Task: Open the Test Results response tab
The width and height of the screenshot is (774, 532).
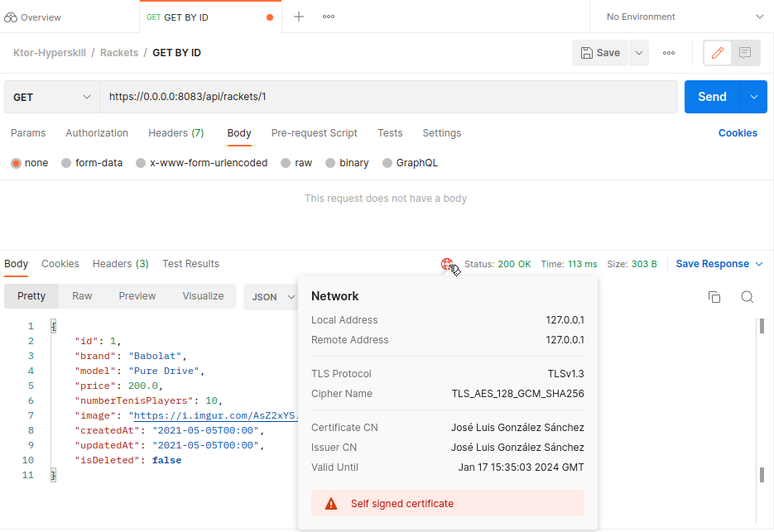Action: [190, 264]
